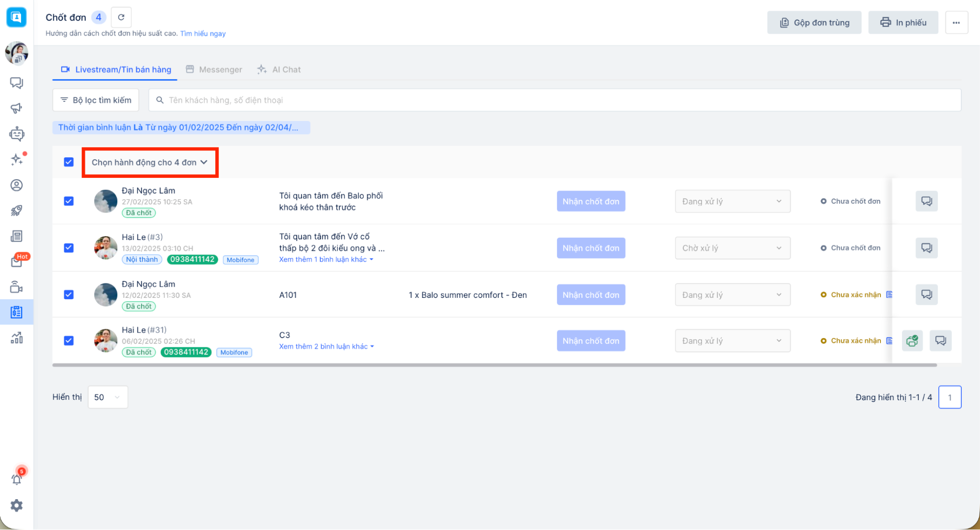The width and height of the screenshot is (980, 530).
Task: Open the chatbot robot icon in sidebar
Action: click(17, 134)
